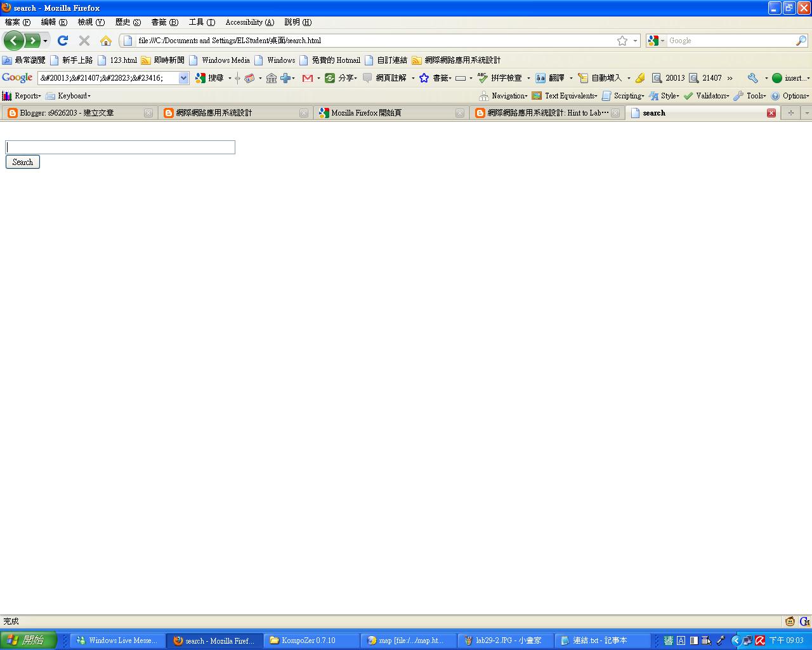The height and width of the screenshot is (650, 812).
Task: Open the address bar history dropdown
Action: pos(635,41)
